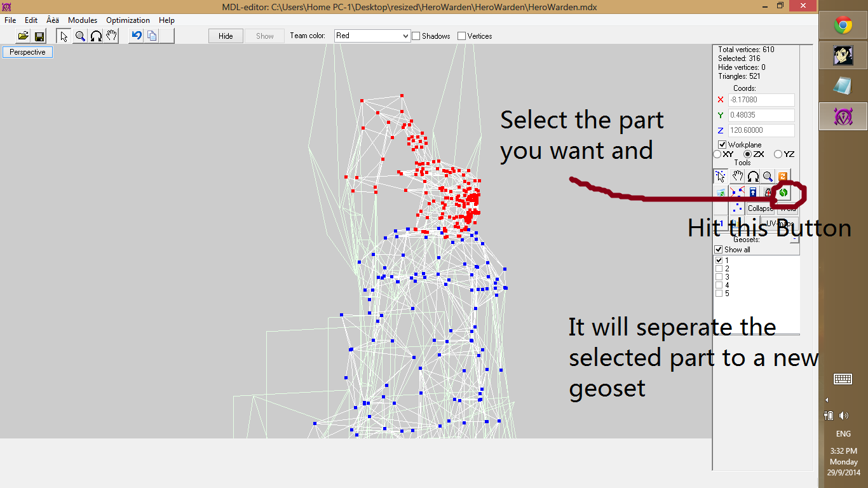Open the Team color dropdown
This screenshot has width=868, height=488.
pos(372,36)
